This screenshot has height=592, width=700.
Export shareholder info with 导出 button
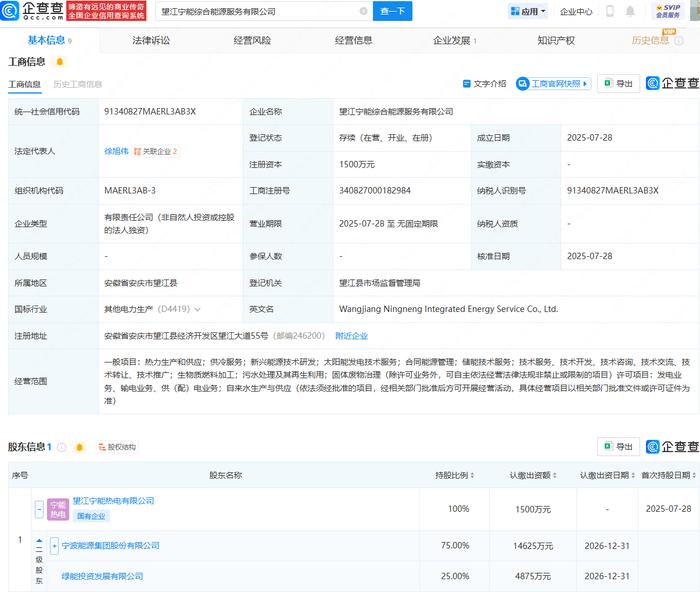(x=618, y=446)
